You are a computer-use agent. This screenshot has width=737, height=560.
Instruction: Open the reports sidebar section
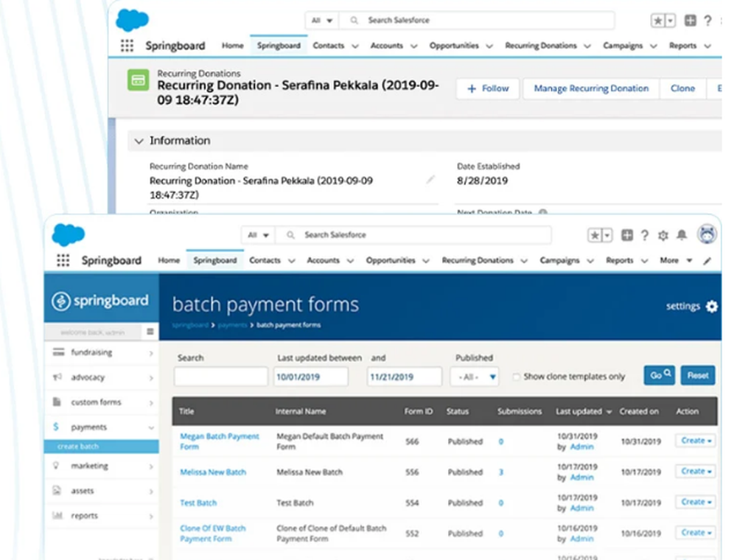coord(102,516)
